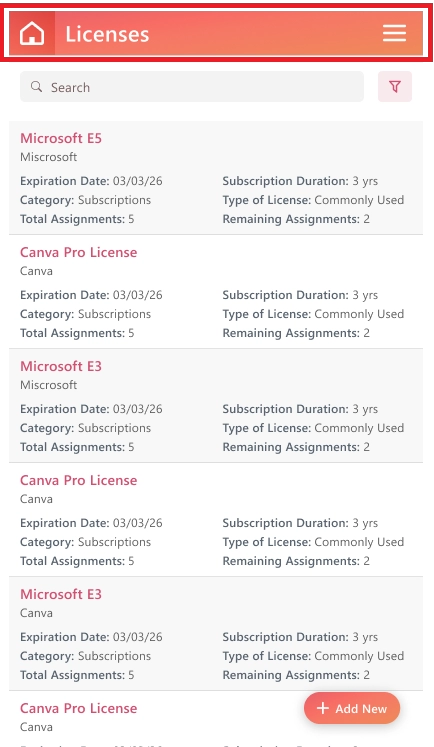
Task: Click the Licenses header title
Action: point(107,34)
